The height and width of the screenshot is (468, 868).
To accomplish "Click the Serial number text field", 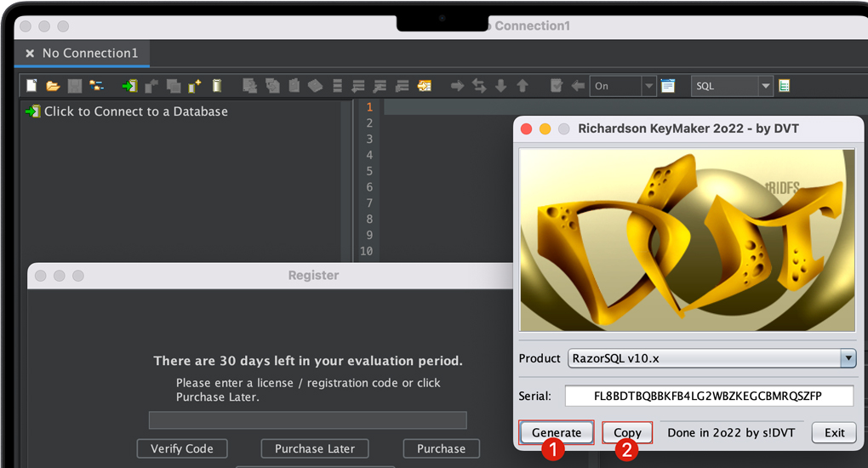I will tap(709, 396).
